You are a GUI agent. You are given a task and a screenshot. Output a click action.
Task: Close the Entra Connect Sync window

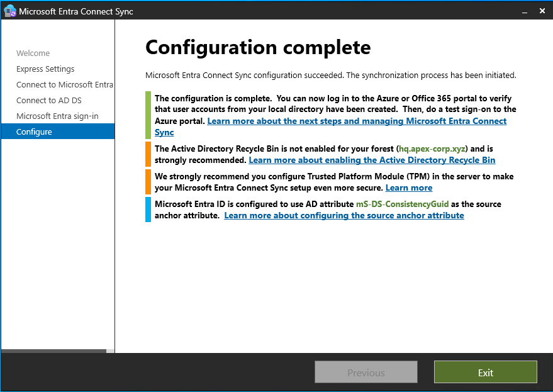coord(542,11)
